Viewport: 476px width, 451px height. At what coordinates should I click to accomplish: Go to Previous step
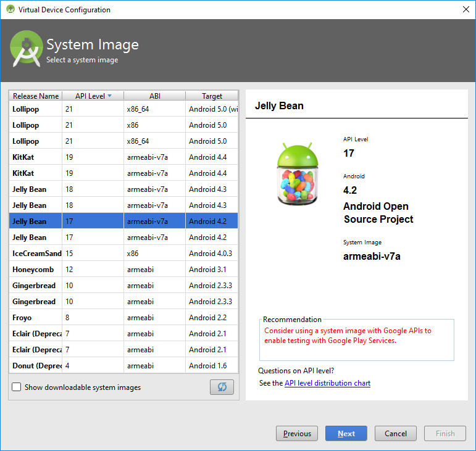coord(297,433)
